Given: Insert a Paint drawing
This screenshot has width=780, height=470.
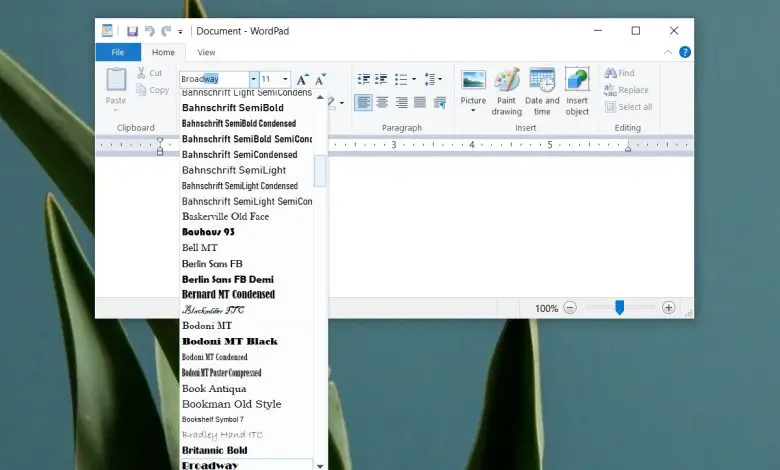Looking at the screenshot, I should [506, 91].
